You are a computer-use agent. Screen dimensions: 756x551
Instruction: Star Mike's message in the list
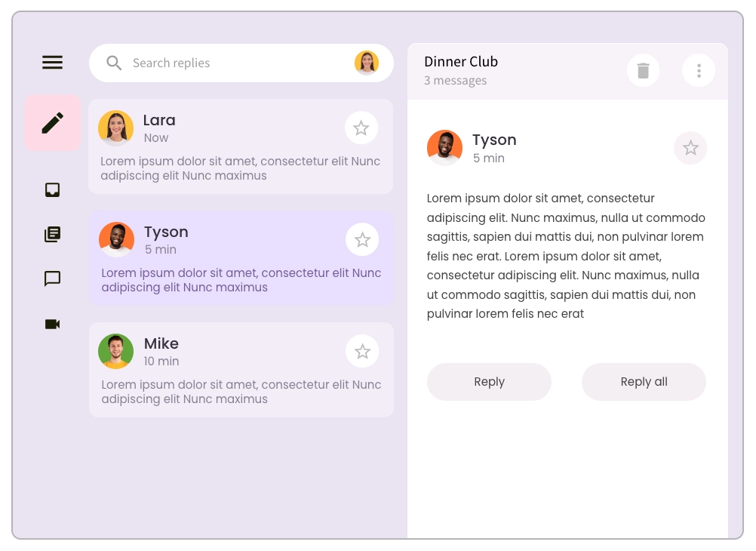(362, 351)
